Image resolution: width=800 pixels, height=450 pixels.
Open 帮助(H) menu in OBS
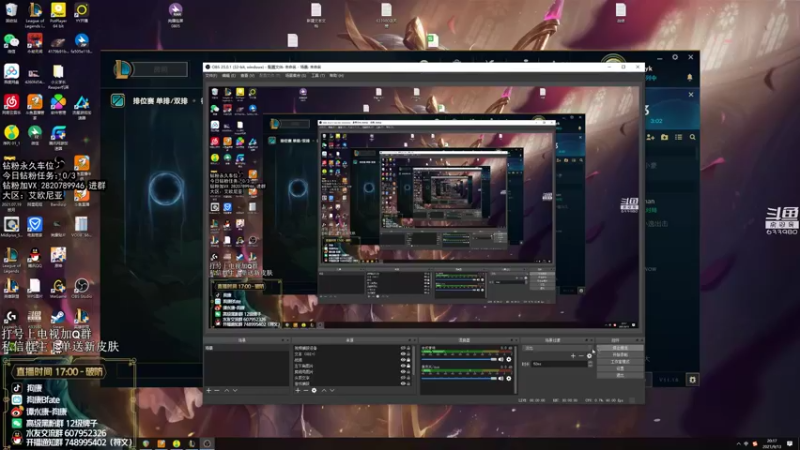coord(336,75)
